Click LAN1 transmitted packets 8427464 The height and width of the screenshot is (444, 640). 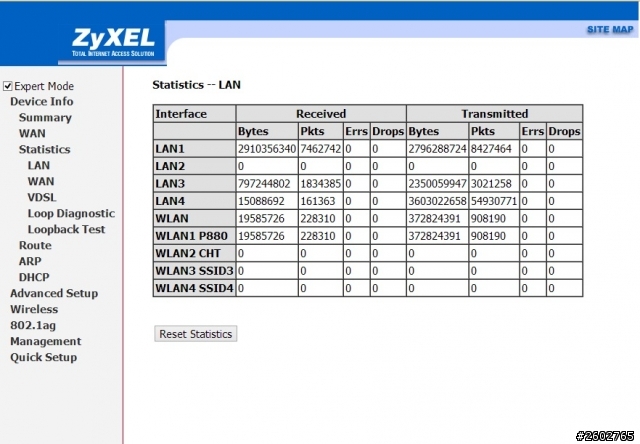pos(491,149)
